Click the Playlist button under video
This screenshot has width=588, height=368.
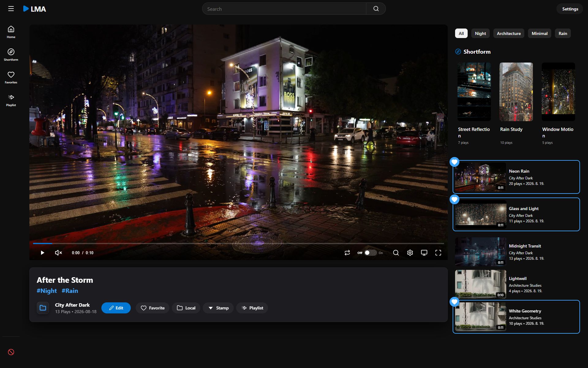(x=252, y=308)
